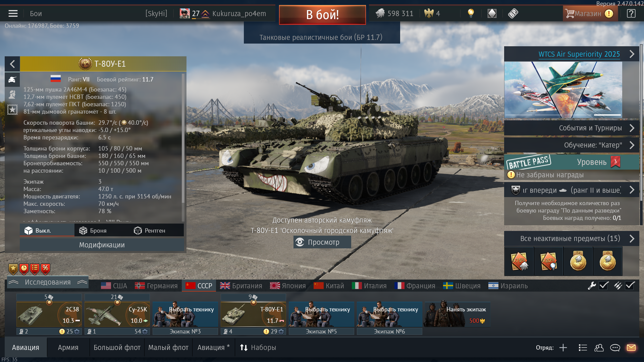Toggle the auto-repair checkbox beside wrench
This screenshot has height=362, width=644.
coord(604,286)
